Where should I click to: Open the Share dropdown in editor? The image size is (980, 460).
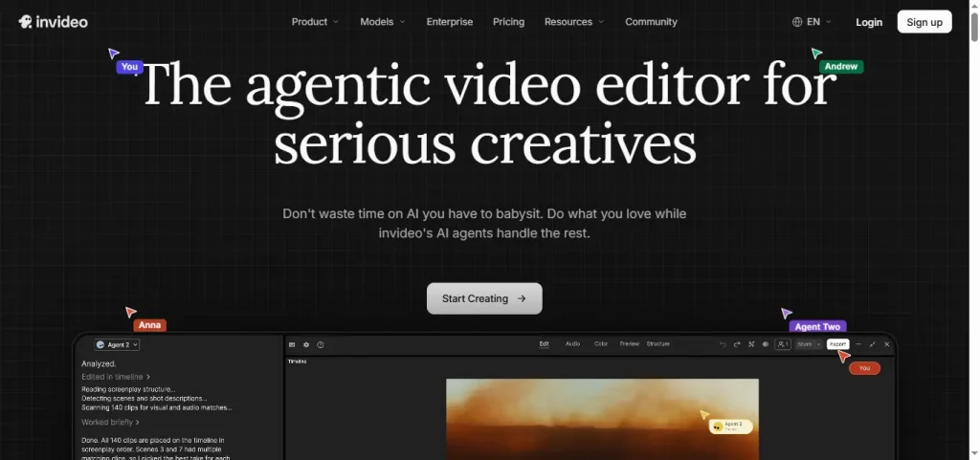point(809,344)
